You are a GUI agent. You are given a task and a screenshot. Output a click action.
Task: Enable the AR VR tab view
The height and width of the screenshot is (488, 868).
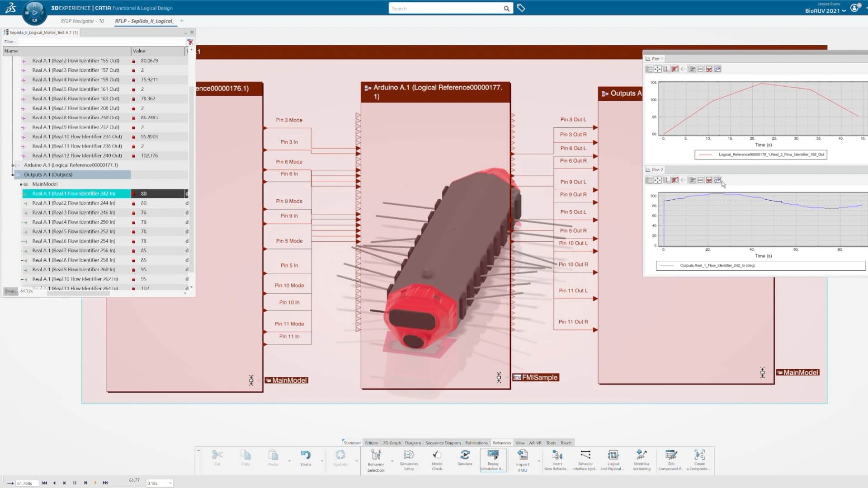point(534,442)
